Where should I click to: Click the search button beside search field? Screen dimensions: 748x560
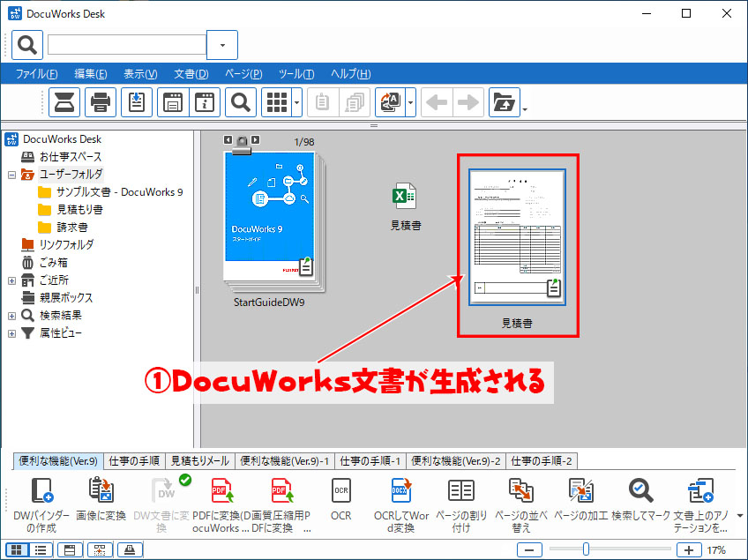(27, 45)
